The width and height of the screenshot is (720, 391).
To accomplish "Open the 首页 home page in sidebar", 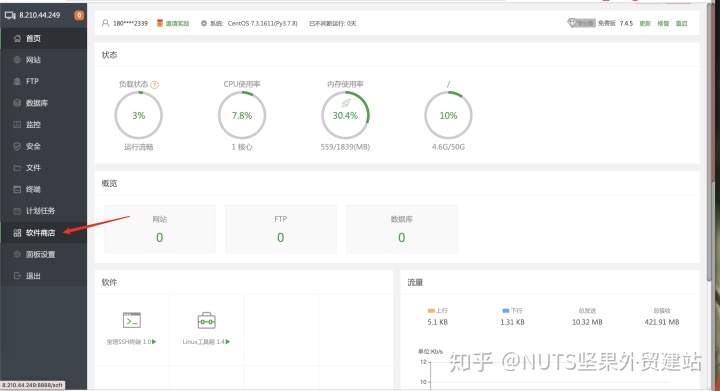I will pos(43,39).
